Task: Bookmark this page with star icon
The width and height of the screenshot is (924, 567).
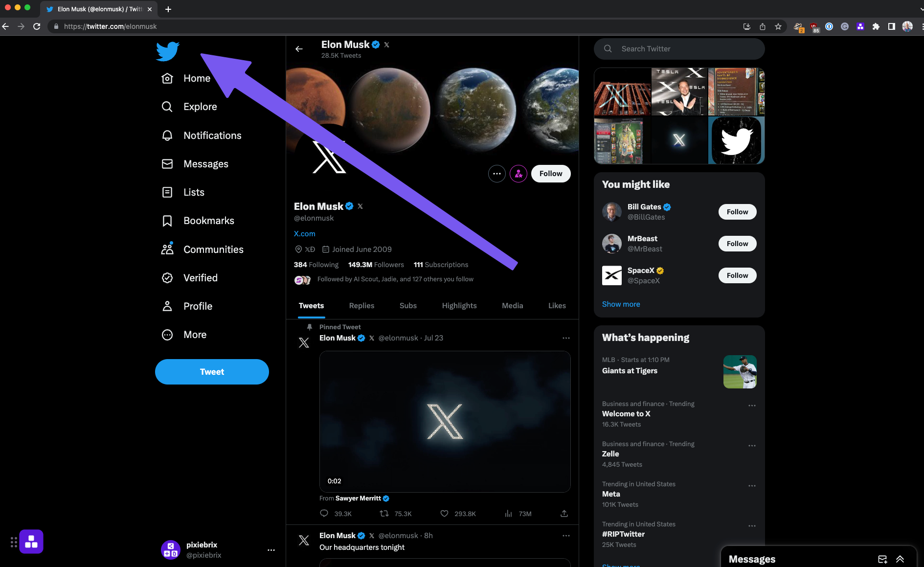Action: pyautogui.click(x=778, y=26)
